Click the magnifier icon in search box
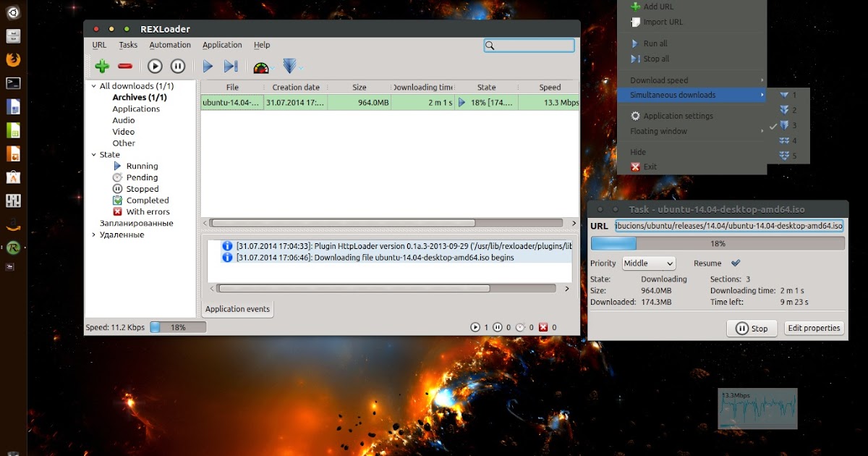The width and height of the screenshot is (868, 456). (490, 46)
